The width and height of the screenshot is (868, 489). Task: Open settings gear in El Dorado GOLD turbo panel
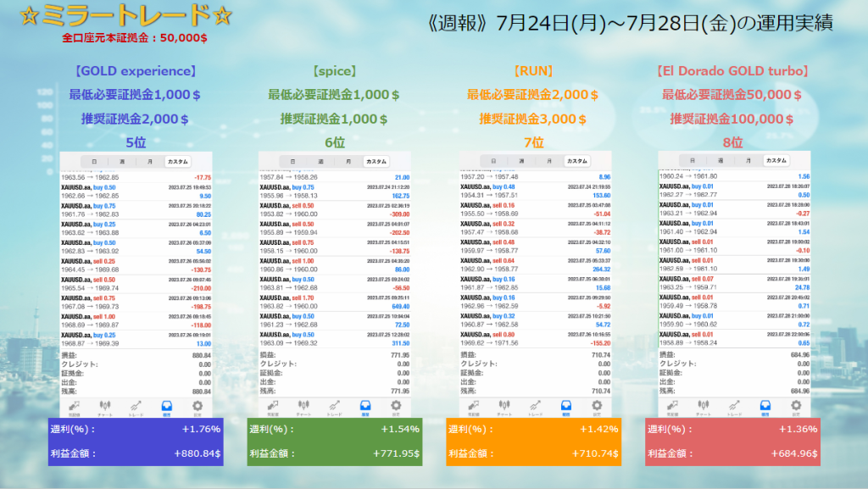(794, 407)
